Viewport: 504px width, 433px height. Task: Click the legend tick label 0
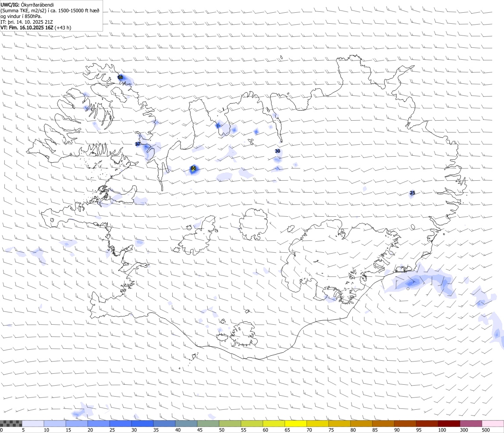coord(2,430)
